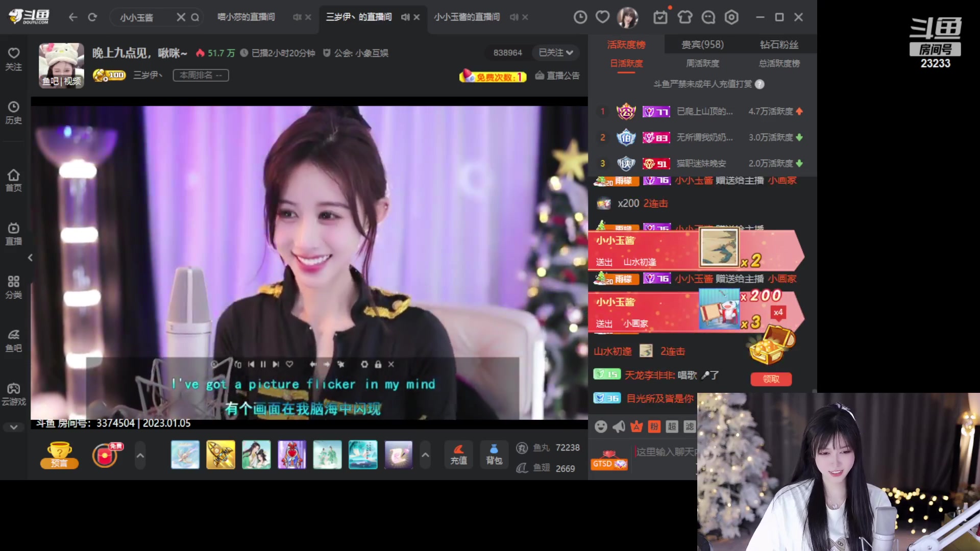Viewport: 980px width, 551px height.
Task: Pause the video using the player pause control
Action: click(263, 364)
